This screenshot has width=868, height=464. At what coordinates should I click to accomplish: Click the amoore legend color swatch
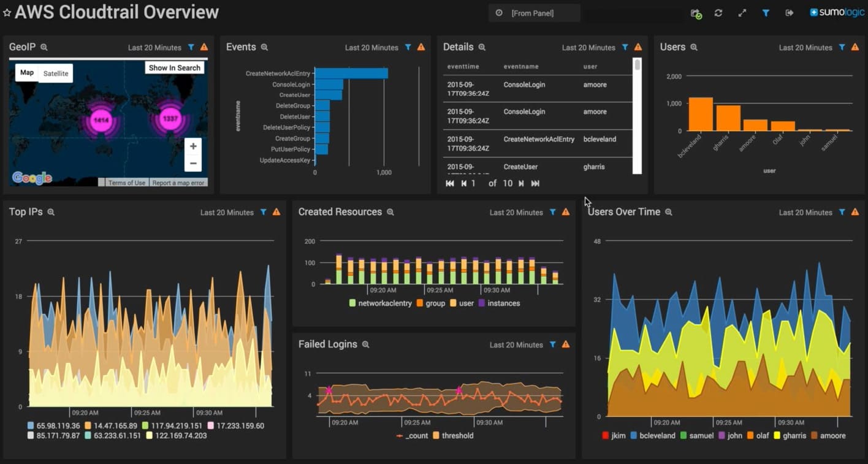click(x=814, y=436)
